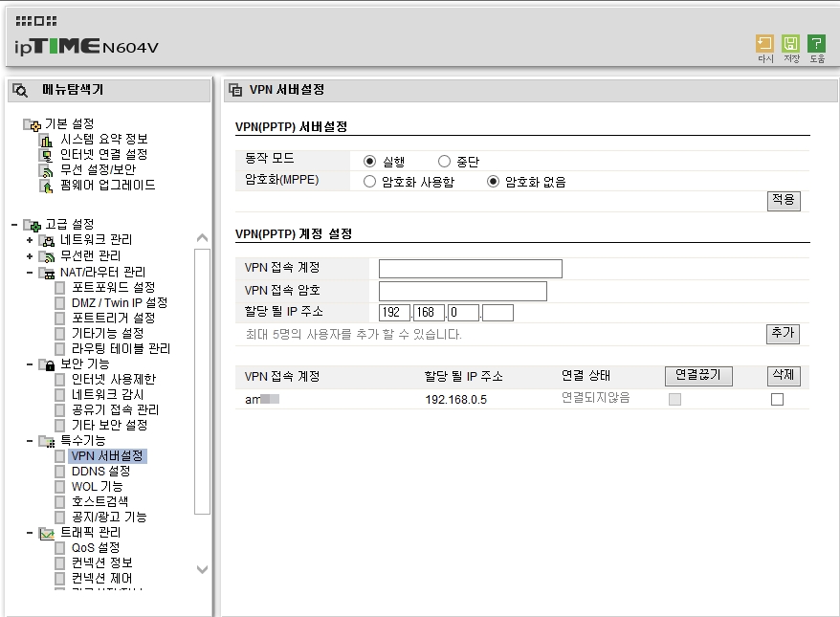840x617 pixels.
Task: Click the 보안 기능 lock icon
Action: (x=47, y=364)
